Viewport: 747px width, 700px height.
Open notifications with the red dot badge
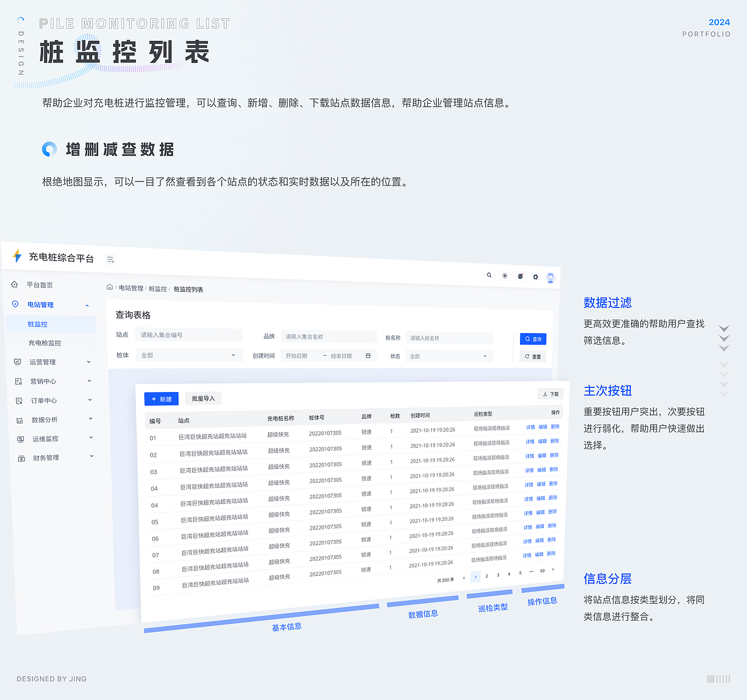pos(520,276)
